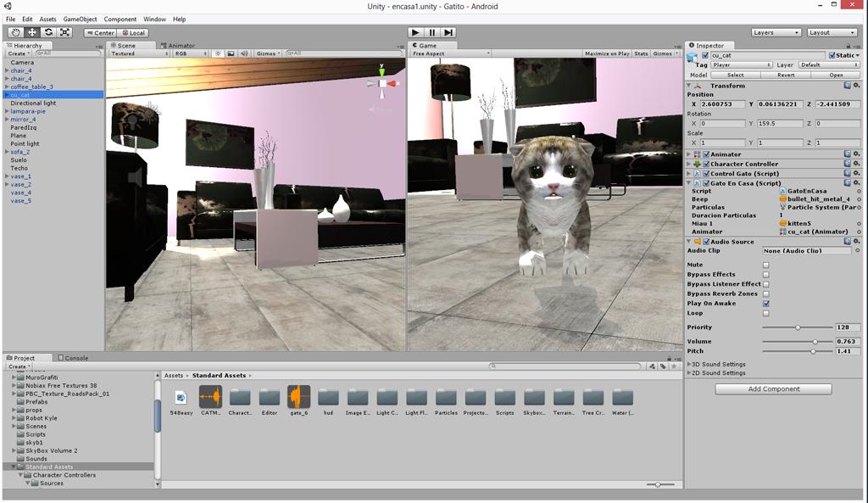Open the Free Aspect dropdown
Viewport: 868px width, 503px height.
tap(451, 53)
